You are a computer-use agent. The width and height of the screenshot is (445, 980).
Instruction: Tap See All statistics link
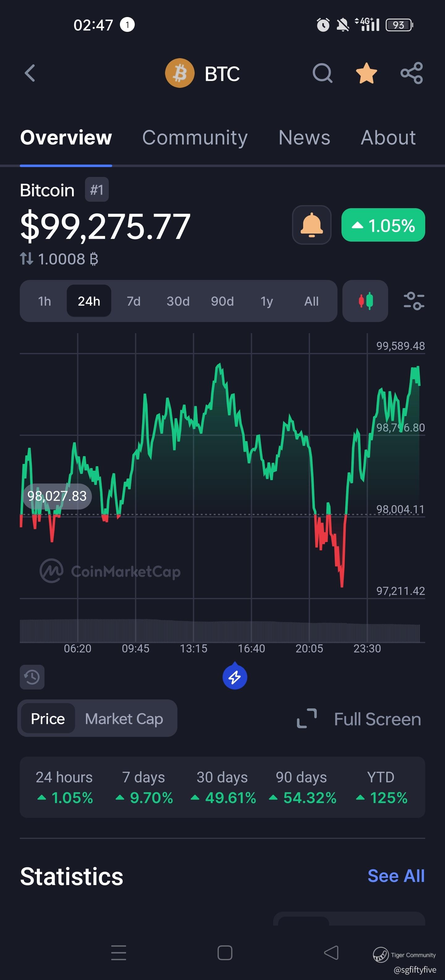click(396, 876)
